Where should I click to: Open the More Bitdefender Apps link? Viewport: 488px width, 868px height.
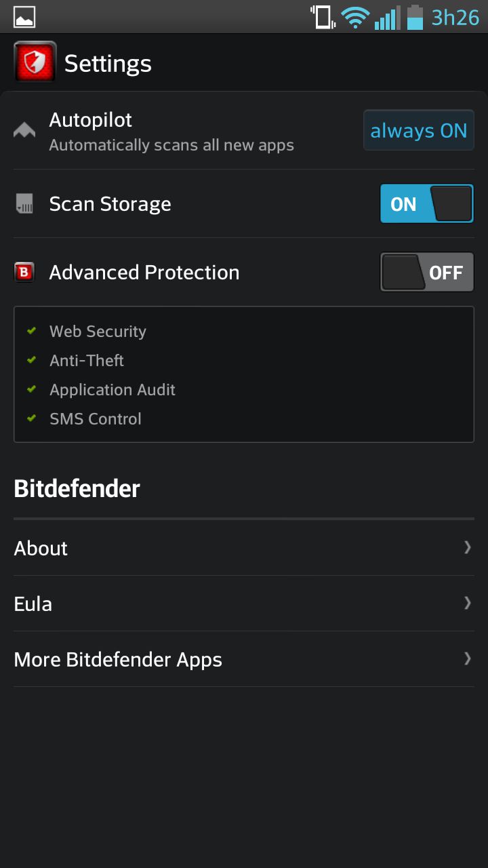(x=118, y=659)
